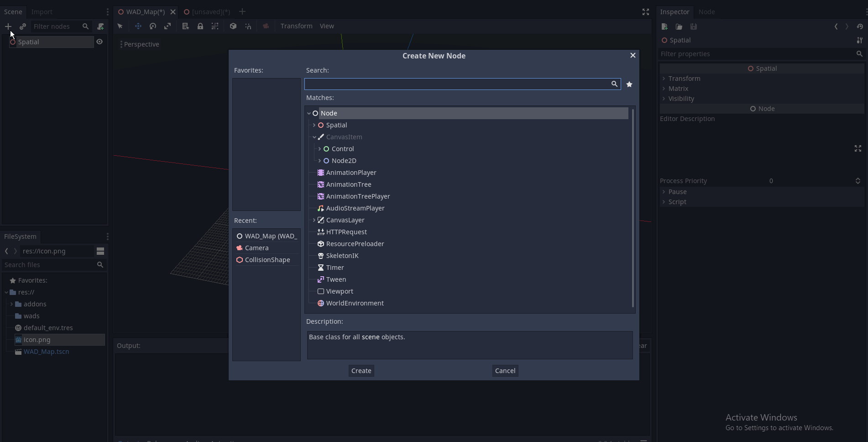Click the lock selected object icon

[200, 26]
